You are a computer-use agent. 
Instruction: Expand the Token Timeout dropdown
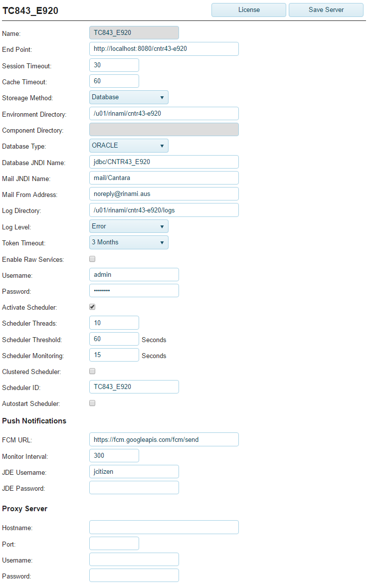[x=129, y=242]
